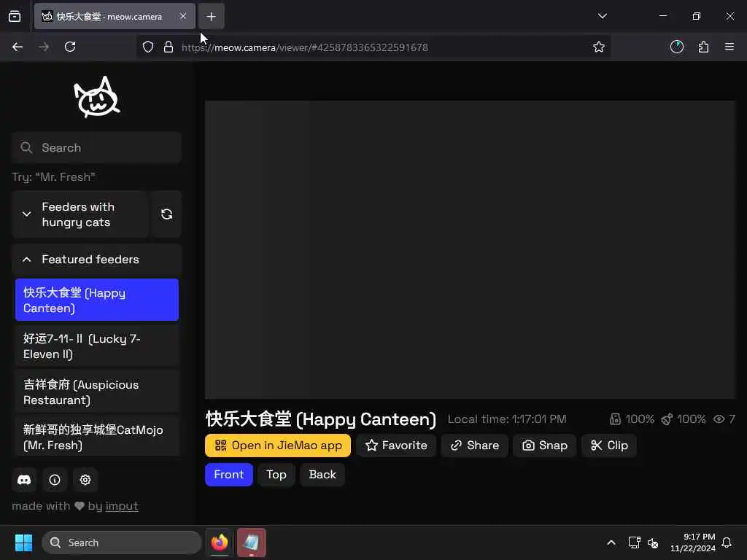Click the site security padlock icon
The width and height of the screenshot is (747, 560).
pyautogui.click(x=169, y=47)
